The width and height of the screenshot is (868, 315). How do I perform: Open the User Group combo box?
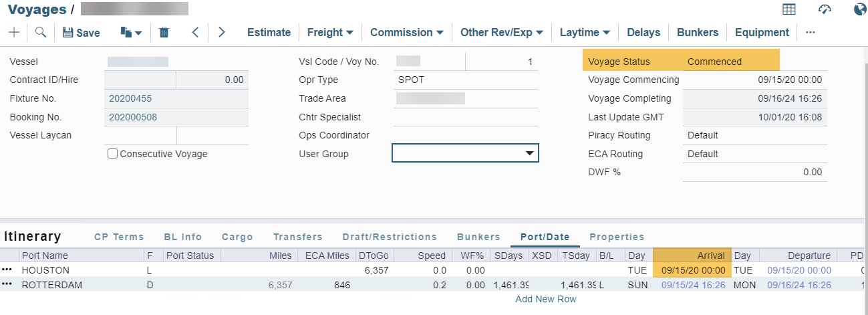pos(464,154)
